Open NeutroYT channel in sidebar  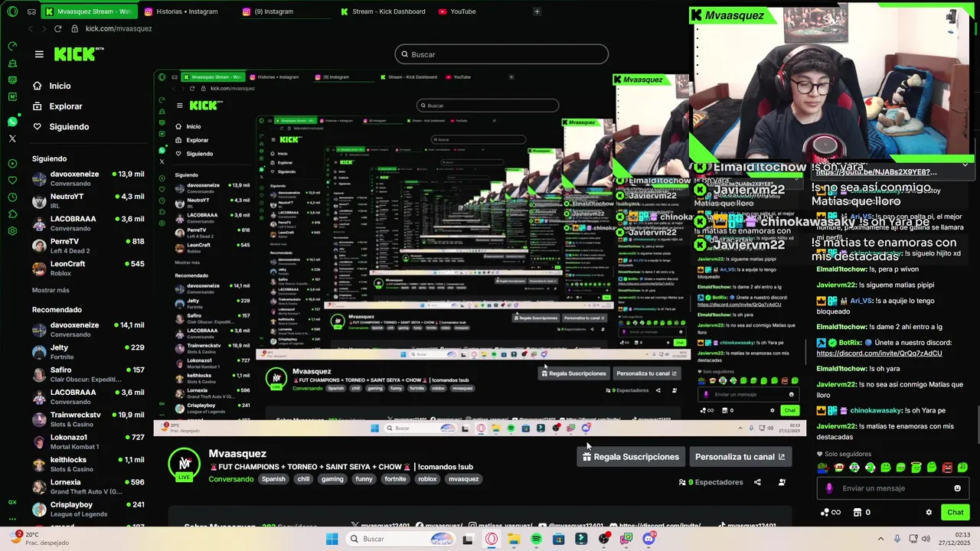(88, 201)
